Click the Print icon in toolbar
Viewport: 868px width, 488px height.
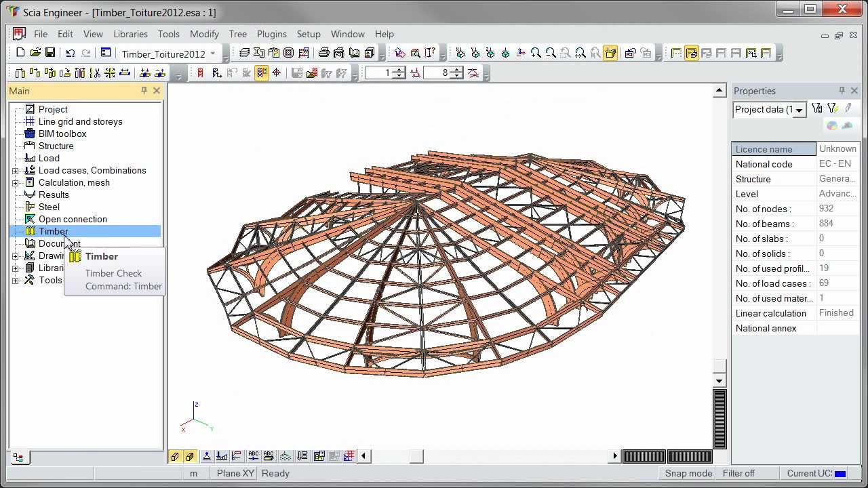tap(324, 53)
